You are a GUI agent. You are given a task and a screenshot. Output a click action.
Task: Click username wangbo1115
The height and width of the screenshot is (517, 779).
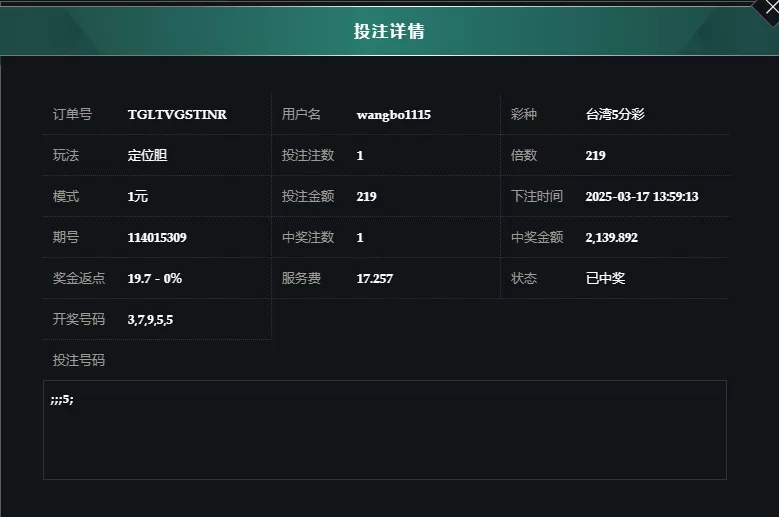pos(393,115)
